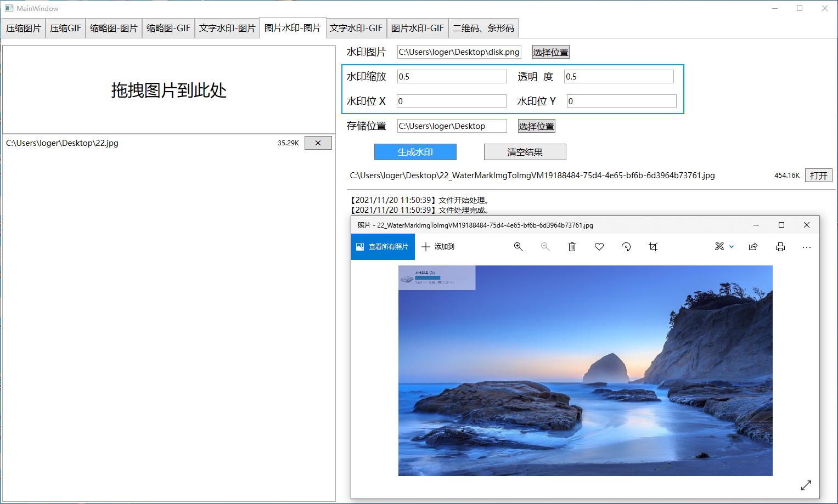Open the 缩略图-图片 tab
The height and width of the screenshot is (504, 838).
pyautogui.click(x=114, y=28)
